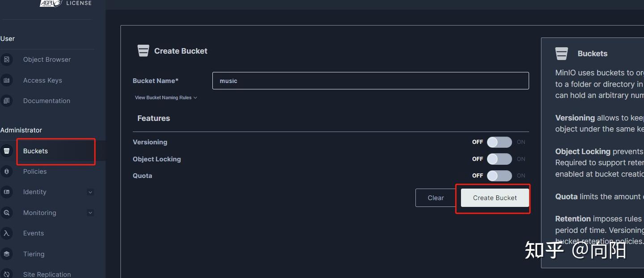Screen dimensions: 644x278
Task: Click the Monitoring magnifier icon
Action: tap(6, 213)
